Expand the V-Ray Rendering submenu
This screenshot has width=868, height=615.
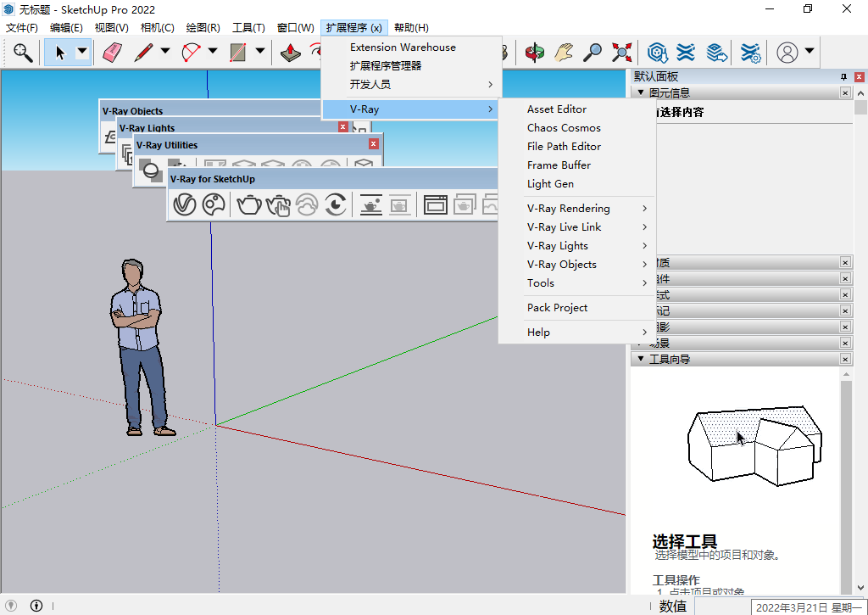(x=576, y=209)
